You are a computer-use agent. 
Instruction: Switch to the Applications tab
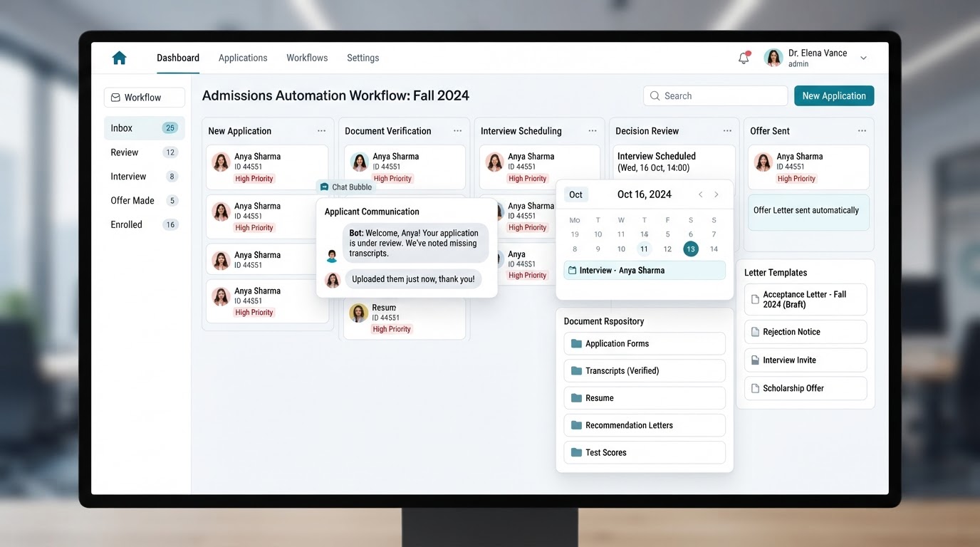243,58
